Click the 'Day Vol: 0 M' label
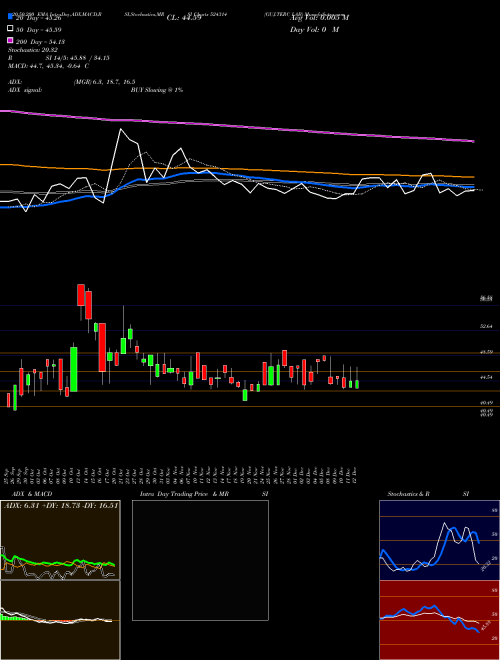This screenshot has width=500, height=660. tap(314, 29)
